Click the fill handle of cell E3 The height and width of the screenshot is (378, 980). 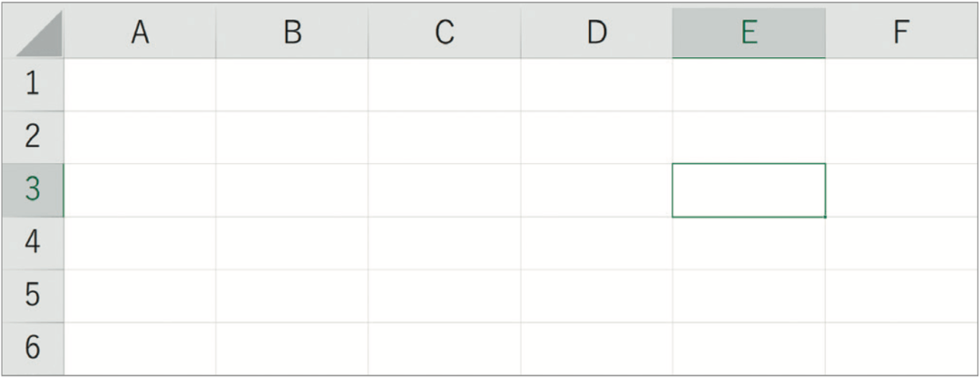[x=825, y=217]
